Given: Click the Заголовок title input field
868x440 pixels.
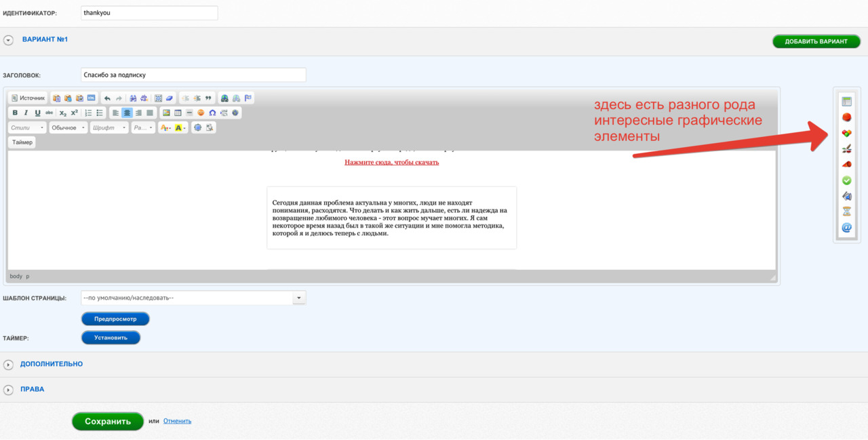Looking at the screenshot, I should pyautogui.click(x=193, y=75).
